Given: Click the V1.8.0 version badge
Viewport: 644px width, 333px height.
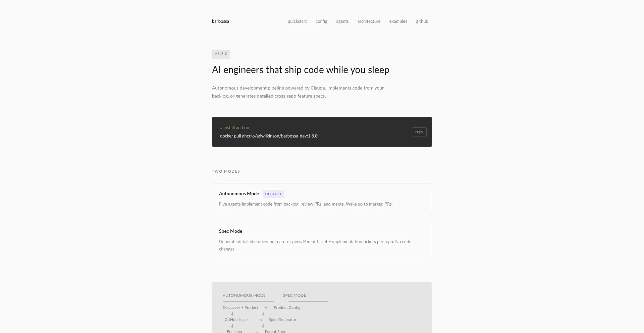Looking at the screenshot, I should (221, 54).
